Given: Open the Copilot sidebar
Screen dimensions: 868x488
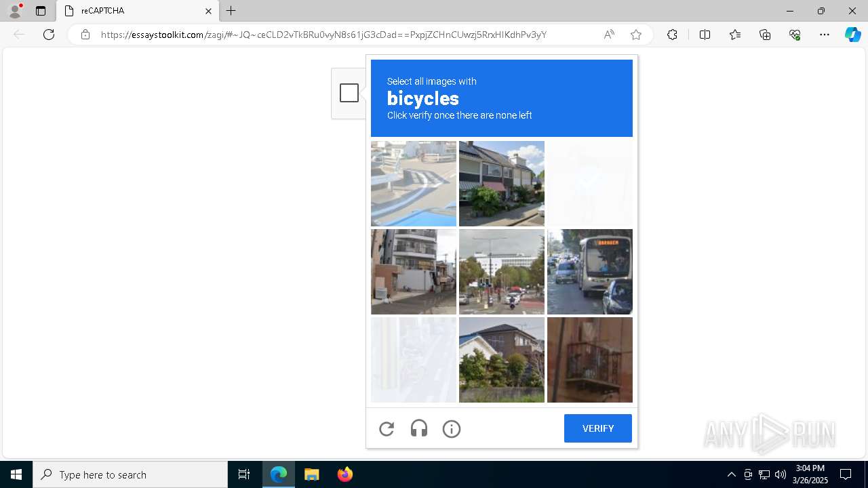Looking at the screenshot, I should tap(852, 35).
